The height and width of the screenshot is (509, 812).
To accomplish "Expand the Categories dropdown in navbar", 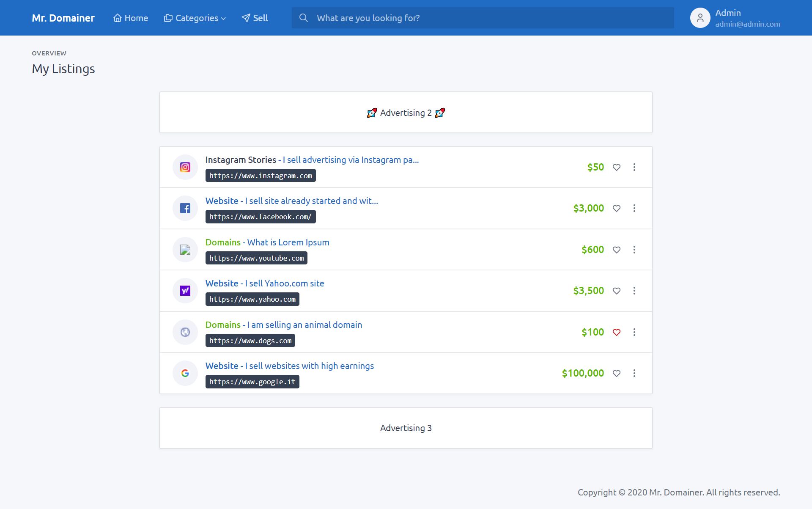I will [x=195, y=18].
